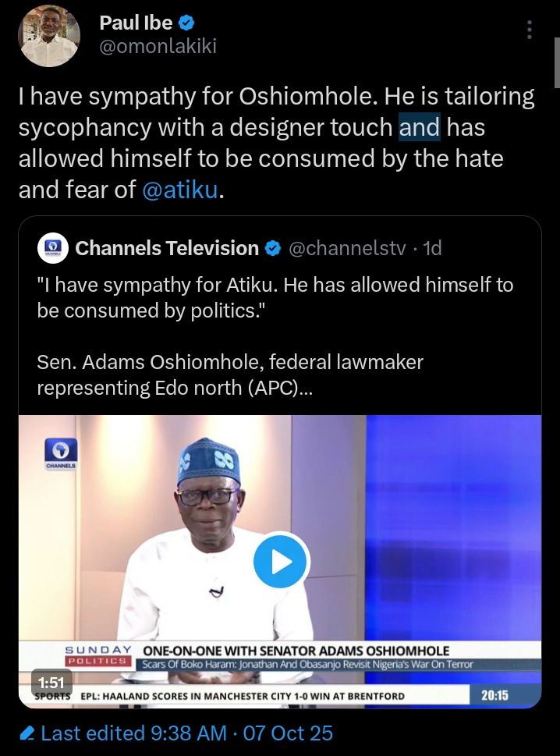Open the quoted Channels Television tweet text
This screenshot has height=756, width=560.
pyautogui.click(x=273, y=296)
